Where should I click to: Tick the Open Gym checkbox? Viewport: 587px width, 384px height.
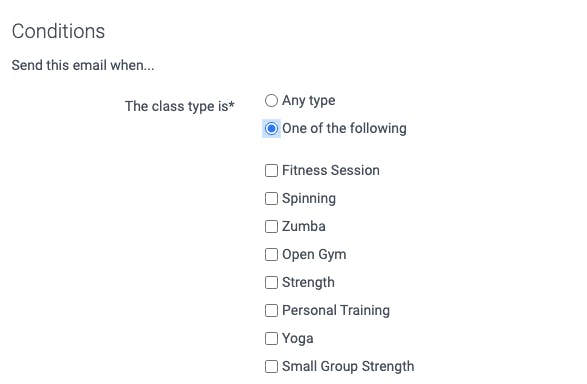pyautogui.click(x=271, y=255)
